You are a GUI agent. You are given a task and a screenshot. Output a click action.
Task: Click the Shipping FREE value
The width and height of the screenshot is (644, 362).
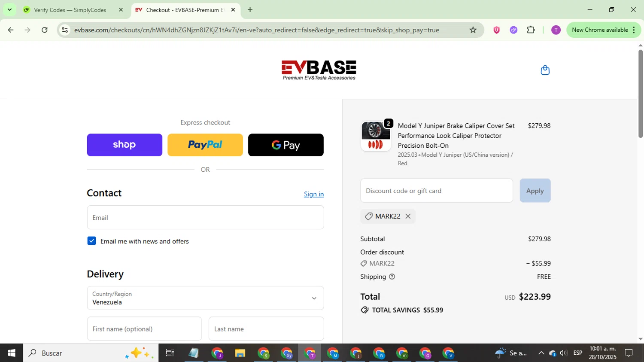(544, 277)
